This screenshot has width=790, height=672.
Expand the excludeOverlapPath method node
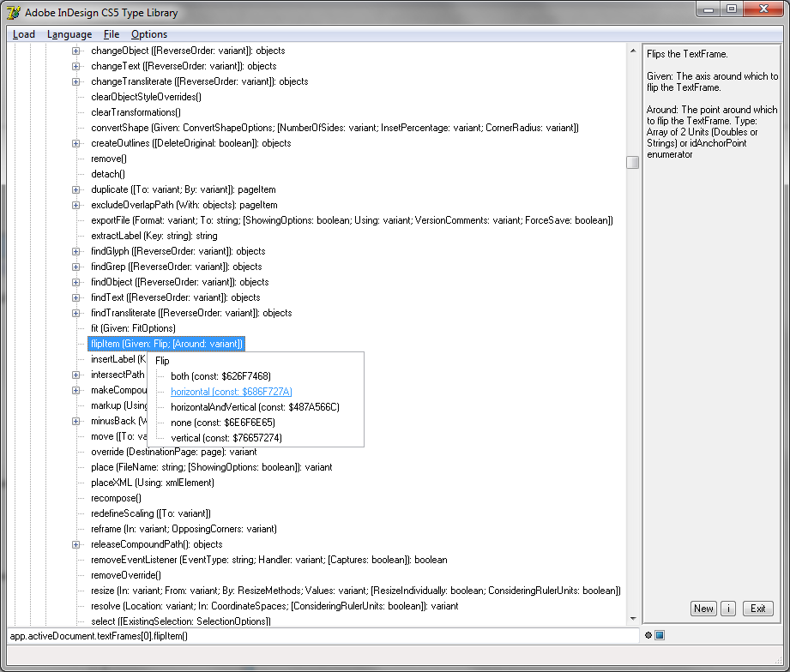point(75,206)
